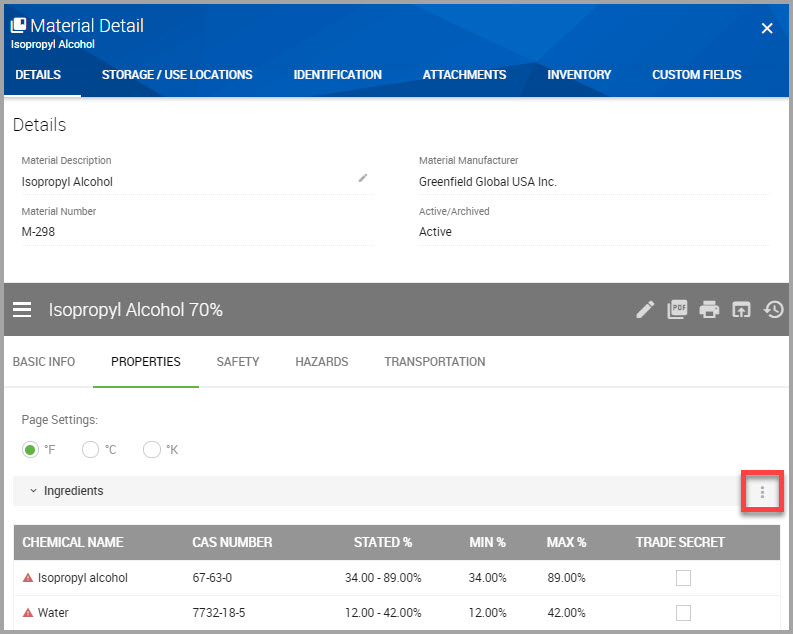Click the edit pencil in gray header
Viewport: 793px width, 634px height.
645,309
